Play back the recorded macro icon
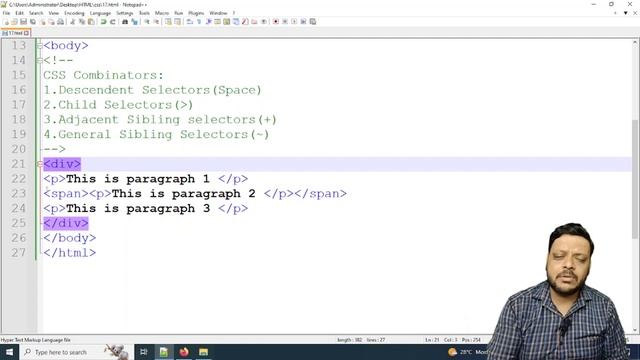The height and width of the screenshot is (360, 640). (294, 22)
